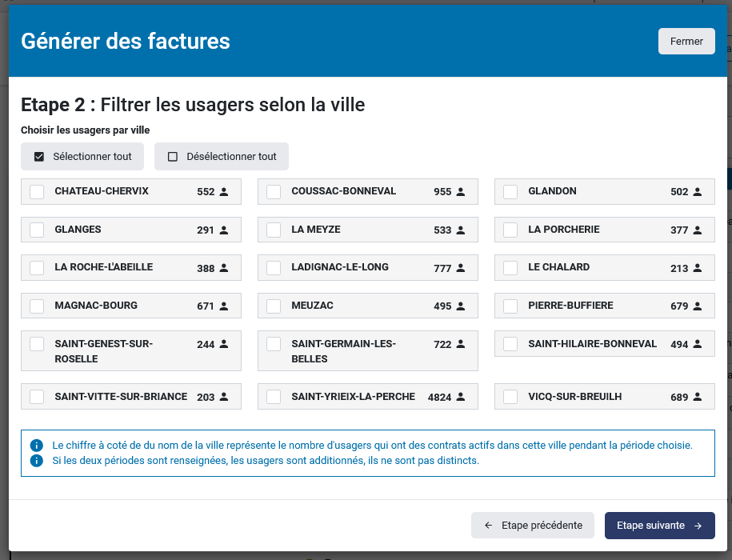Go to Etape suivante
Viewport: 732px width, 560px height.
tap(659, 526)
